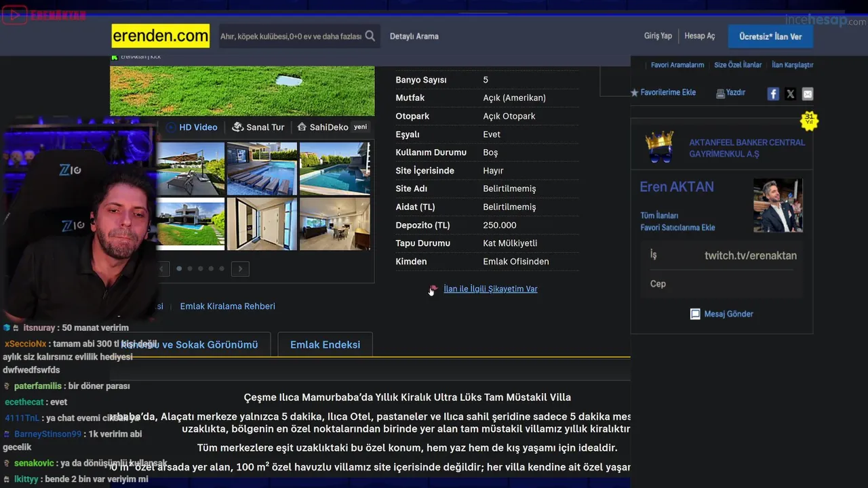Screen dimensions: 868x488
Task: Click İlan ile İlgili Şikayetim Var
Action: (x=490, y=289)
